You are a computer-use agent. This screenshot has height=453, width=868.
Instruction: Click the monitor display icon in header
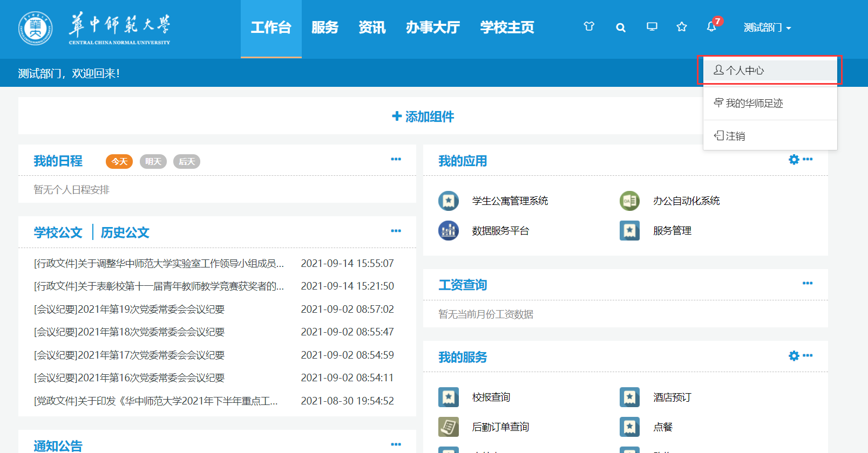[x=652, y=26]
